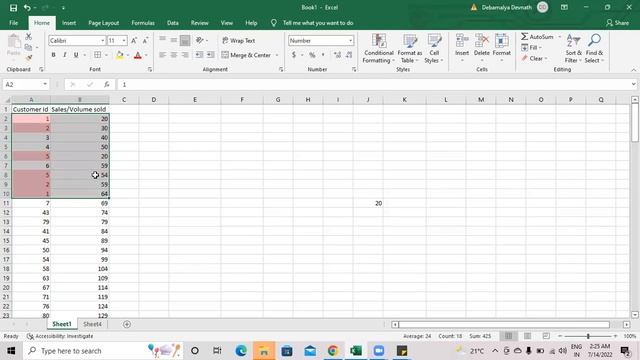Open Windows Start menu
This screenshot has width=640, height=360.
pos(11,351)
